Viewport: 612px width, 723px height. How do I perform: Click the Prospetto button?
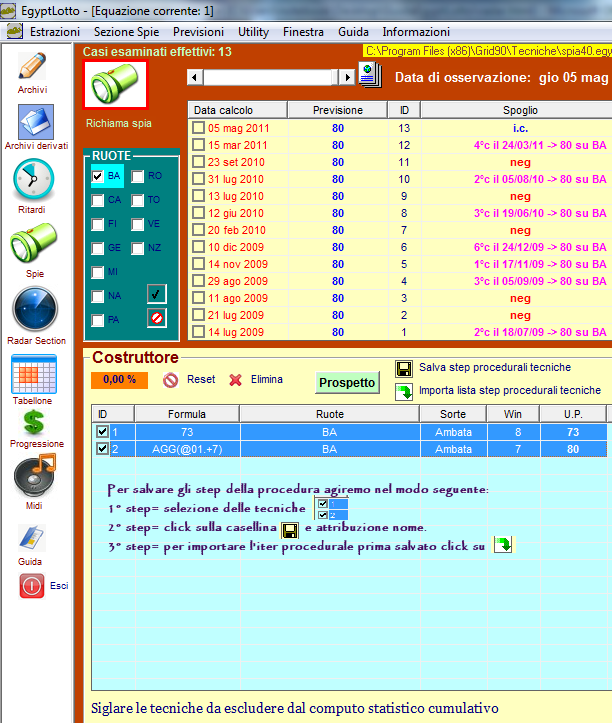tap(347, 383)
